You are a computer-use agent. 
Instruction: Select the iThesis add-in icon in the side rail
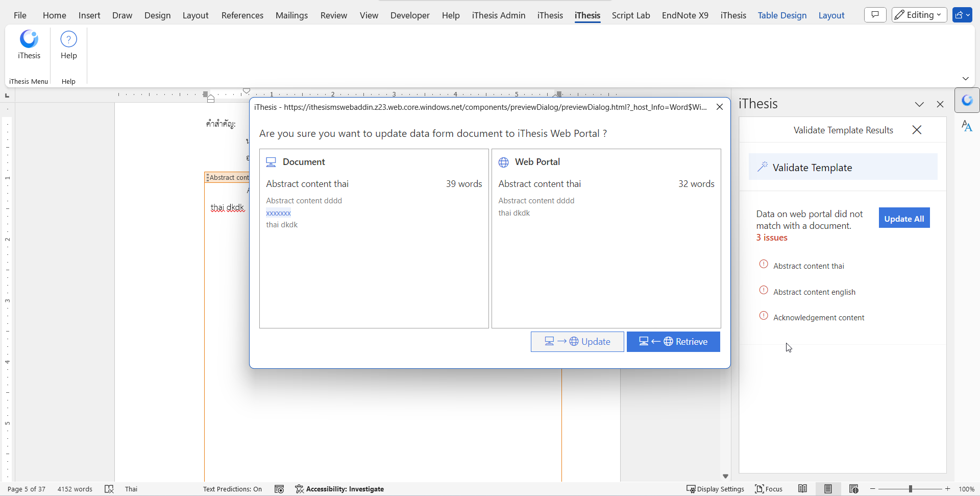coord(967,100)
